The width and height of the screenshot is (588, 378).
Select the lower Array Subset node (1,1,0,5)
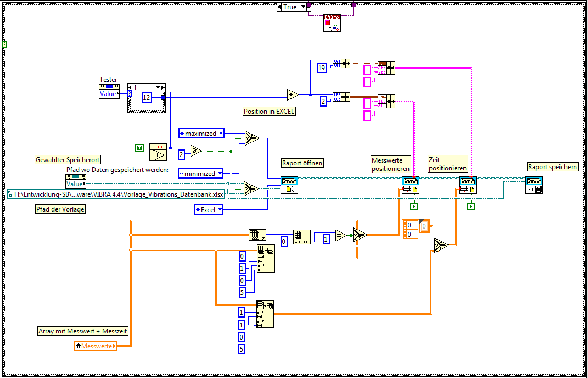pos(265,314)
